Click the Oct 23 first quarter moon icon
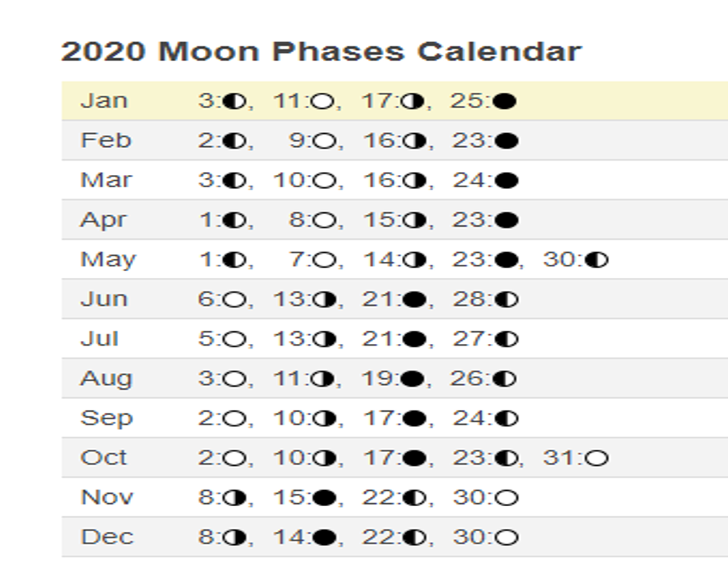728x583 pixels. pyautogui.click(x=506, y=458)
